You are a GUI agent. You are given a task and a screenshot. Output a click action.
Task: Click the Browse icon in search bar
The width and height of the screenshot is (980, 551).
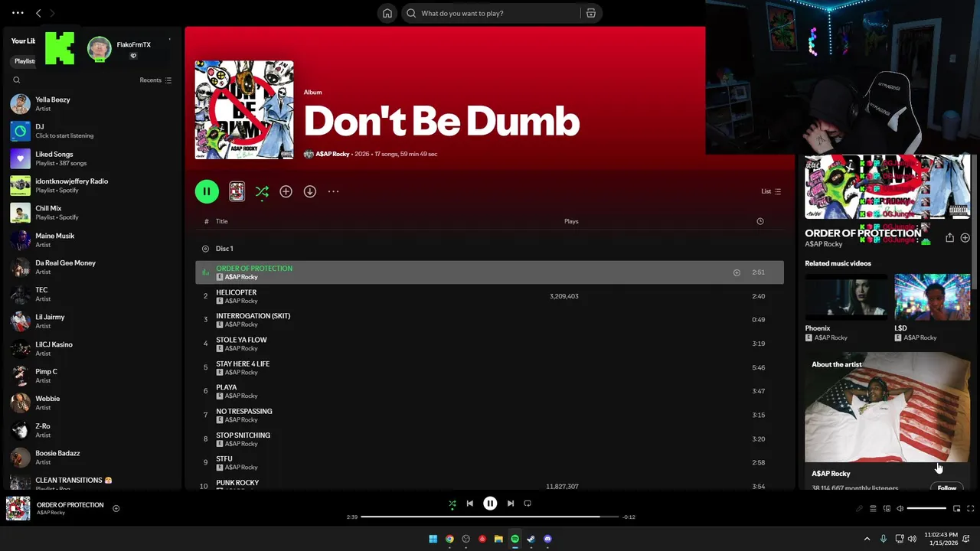coord(591,13)
